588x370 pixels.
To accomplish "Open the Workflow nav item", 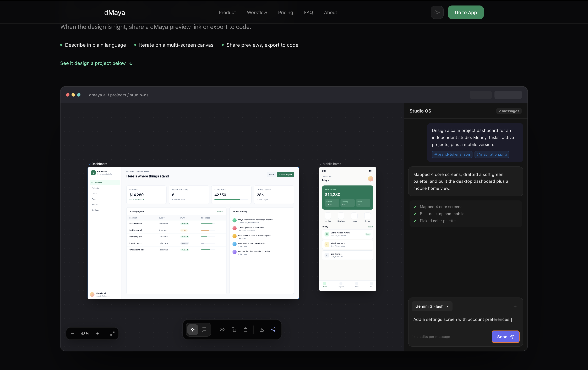I will click(257, 12).
